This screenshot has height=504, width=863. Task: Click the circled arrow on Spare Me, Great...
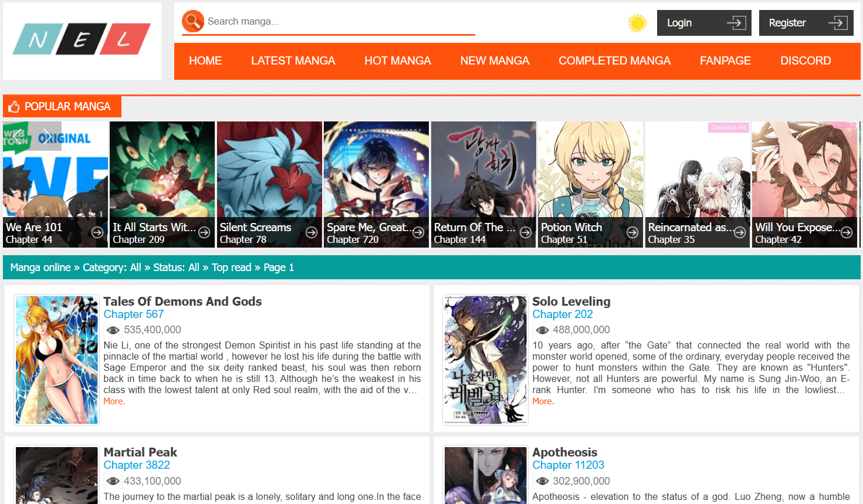point(418,232)
